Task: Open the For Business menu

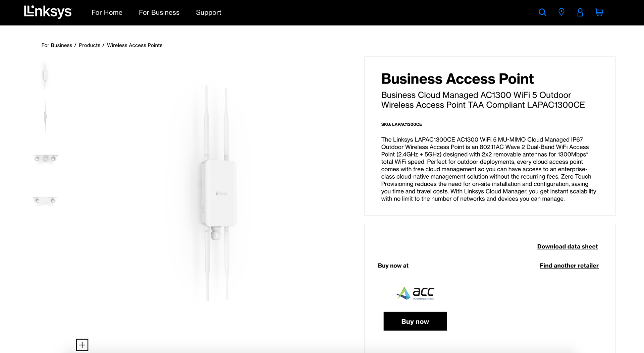Action: [159, 12]
